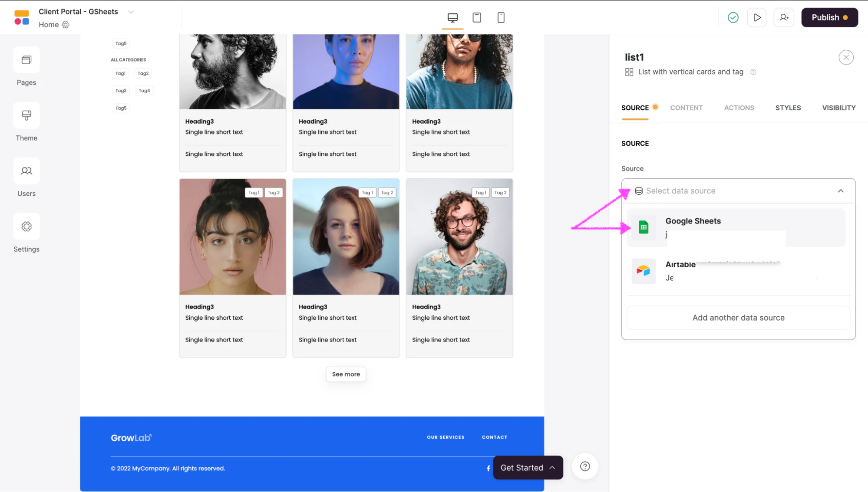Switch to the VISIBILITY tab

pyautogui.click(x=838, y=108)
